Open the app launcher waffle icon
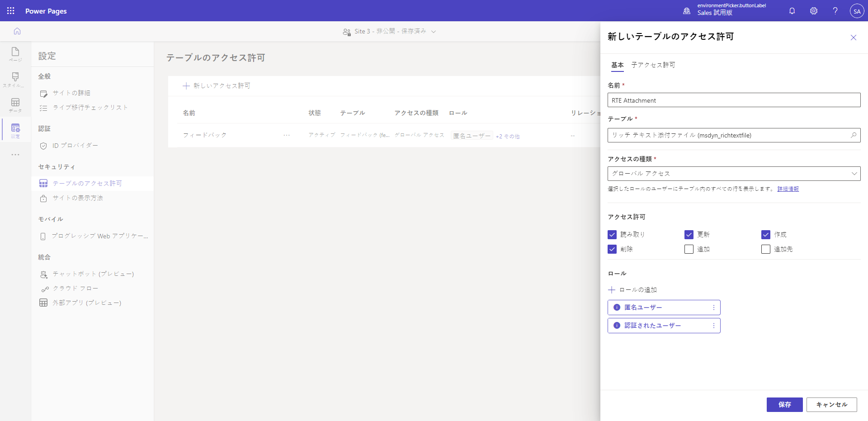The height and width of the screenshot is (421, 868). [x=11, y=11]
